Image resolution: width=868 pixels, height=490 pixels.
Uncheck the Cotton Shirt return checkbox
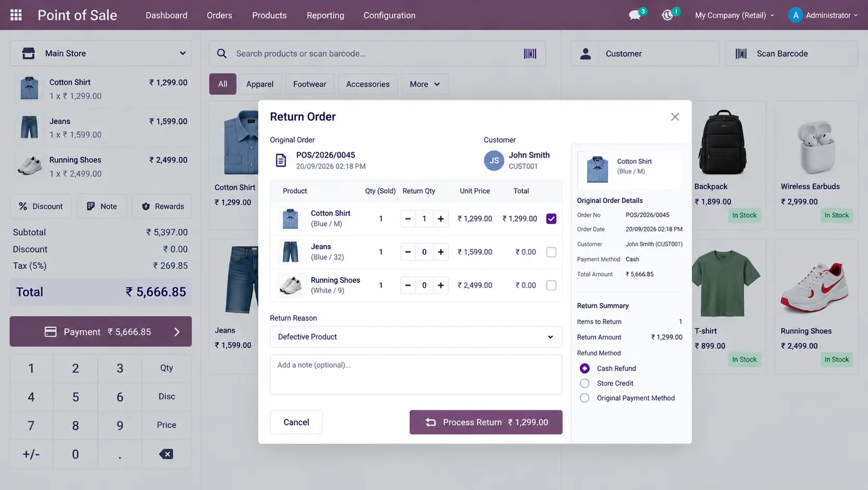tap(551, 218)
